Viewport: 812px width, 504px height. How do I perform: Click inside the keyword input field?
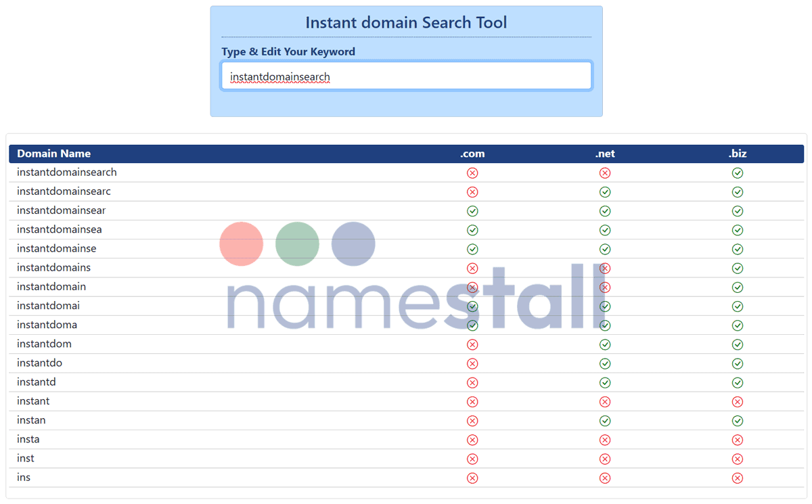406,76
